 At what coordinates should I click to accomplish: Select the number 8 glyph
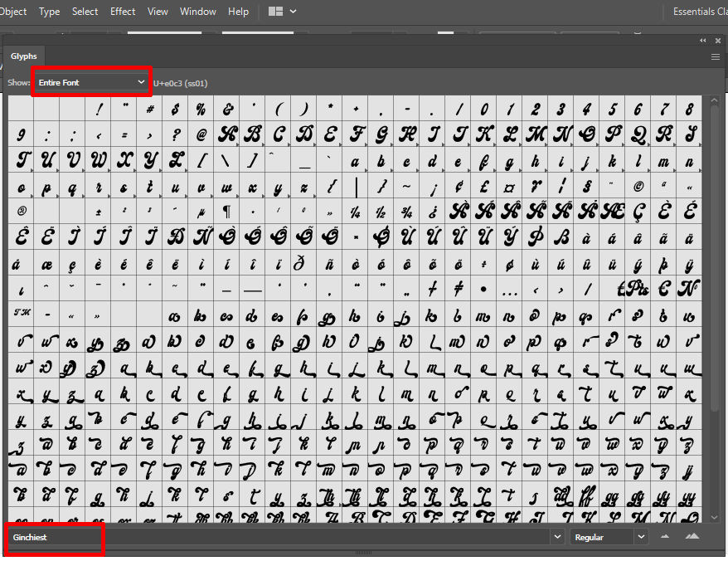(689, 109)
